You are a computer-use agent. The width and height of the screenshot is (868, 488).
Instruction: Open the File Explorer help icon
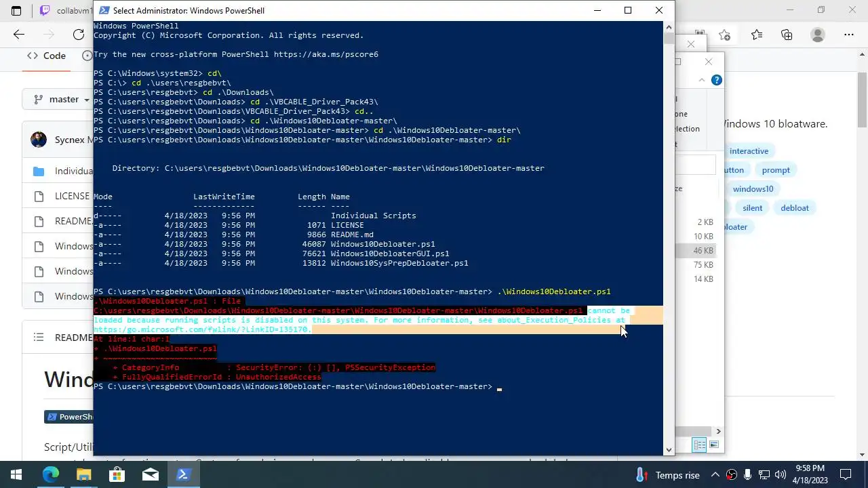click(x=716, y=80)
